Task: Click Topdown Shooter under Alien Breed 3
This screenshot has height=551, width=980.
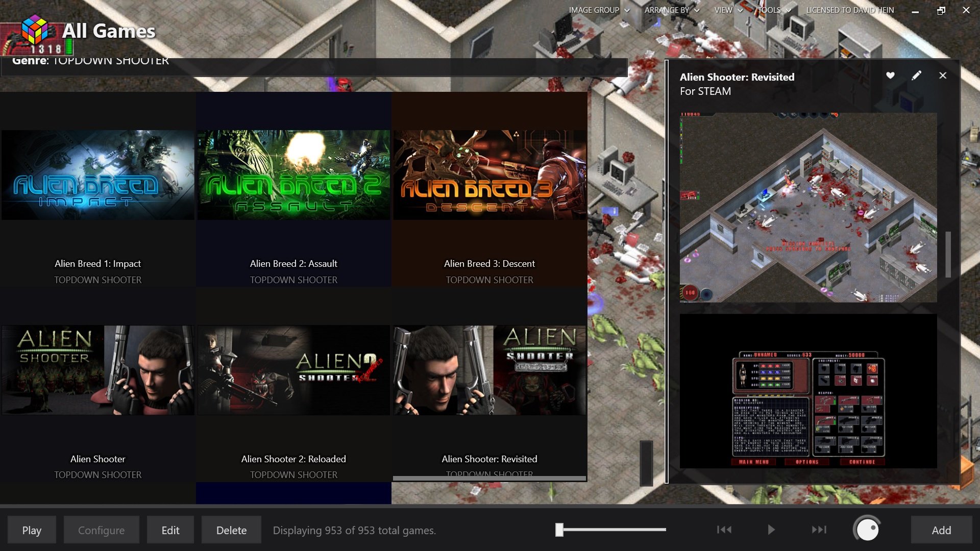Action: (489, 280)
